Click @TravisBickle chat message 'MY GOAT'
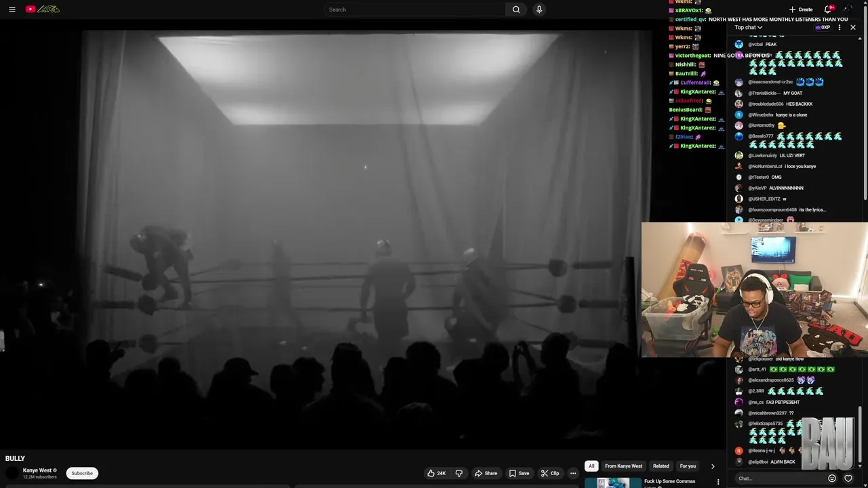The height and width of the screenshot is (488, 868). pyautogui.click(x=793, y=93)
